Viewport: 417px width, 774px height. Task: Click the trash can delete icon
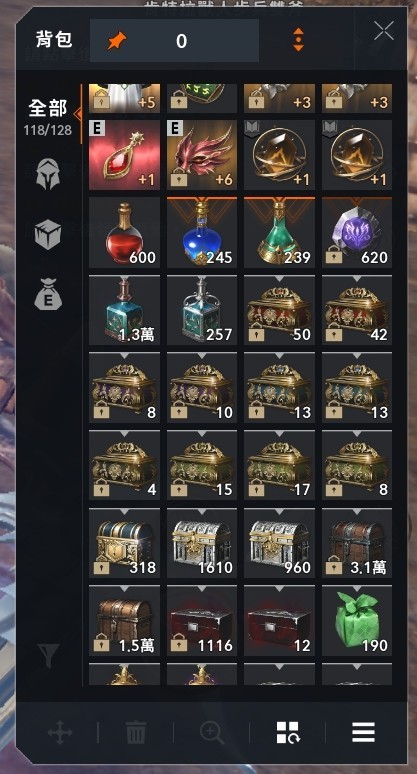[136, 732]
